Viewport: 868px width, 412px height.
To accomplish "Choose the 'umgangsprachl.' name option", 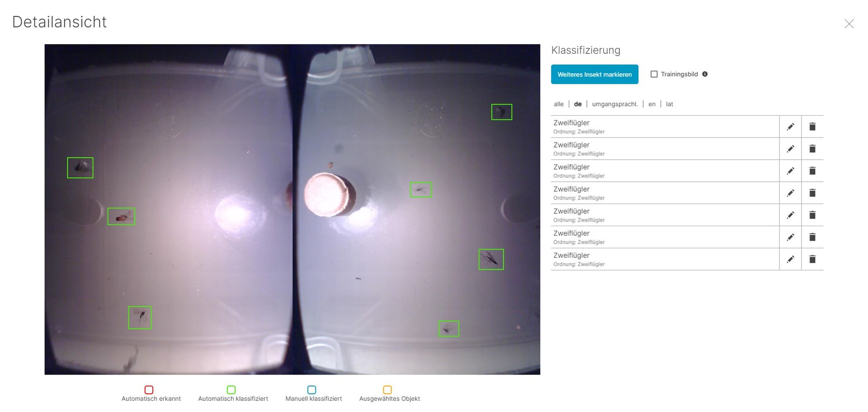I will point(614,104).
